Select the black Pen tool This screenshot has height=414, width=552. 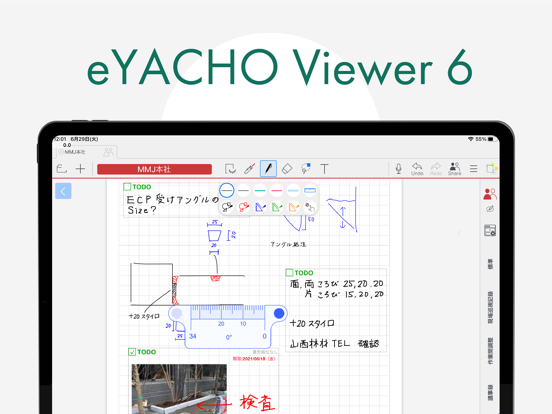(268, 168)
